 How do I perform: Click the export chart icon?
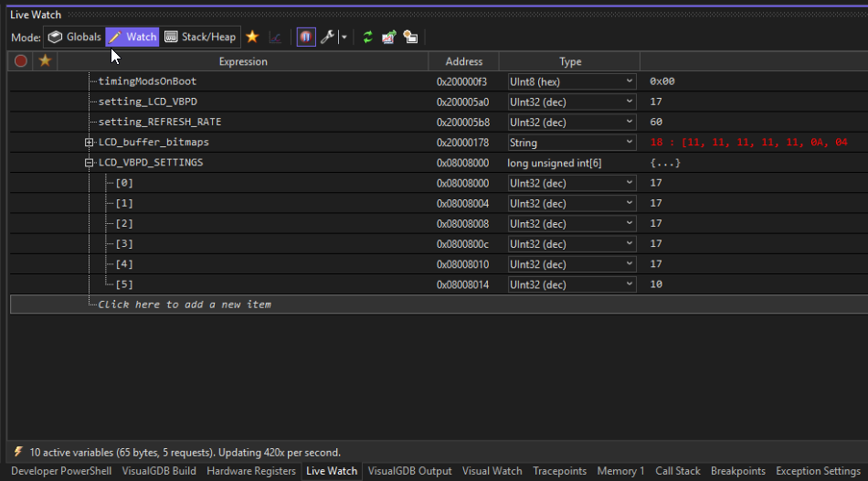point(389,37)
